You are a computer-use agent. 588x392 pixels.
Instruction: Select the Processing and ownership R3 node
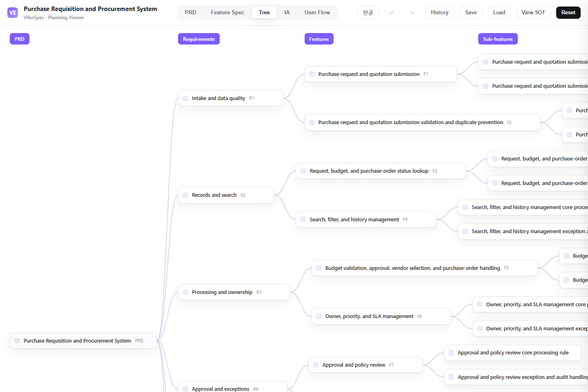(234, 292)
